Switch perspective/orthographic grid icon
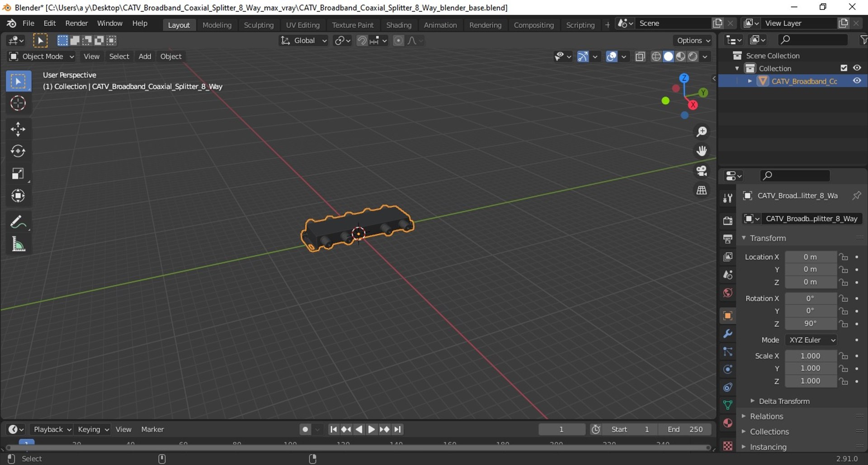The height and width of the screenshot is (465, 868). 702,190
